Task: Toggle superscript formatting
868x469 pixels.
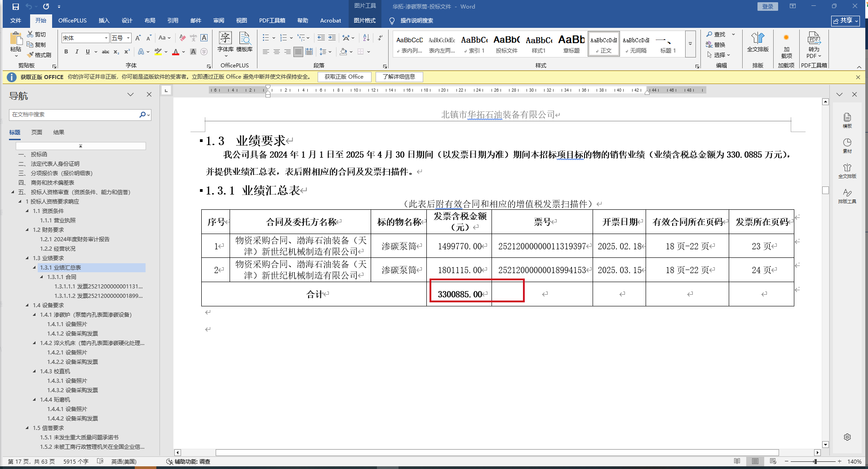Action: (x=127, y=52)
